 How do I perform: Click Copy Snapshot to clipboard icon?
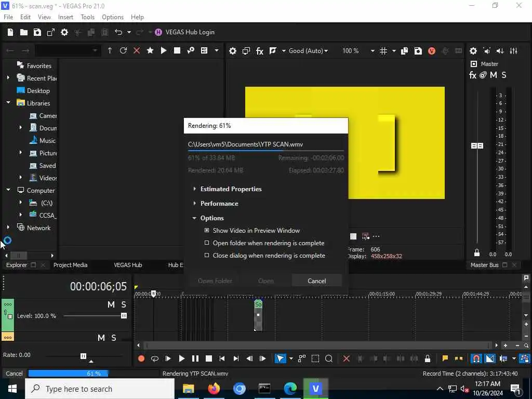point(404,51)
